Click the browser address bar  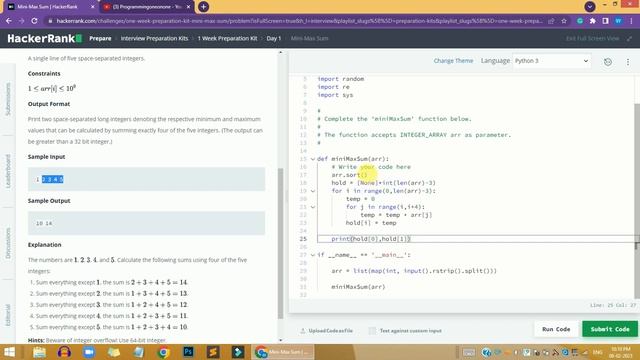pos(299,21)
